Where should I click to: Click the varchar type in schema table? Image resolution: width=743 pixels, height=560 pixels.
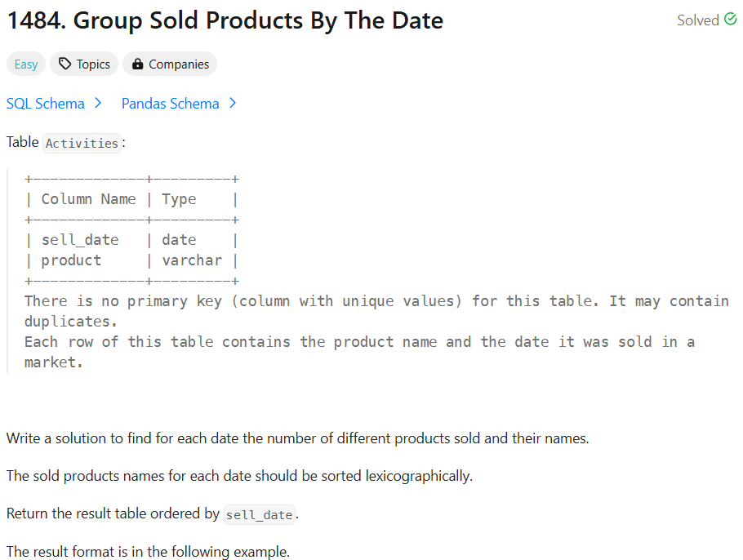click(192, 260)
